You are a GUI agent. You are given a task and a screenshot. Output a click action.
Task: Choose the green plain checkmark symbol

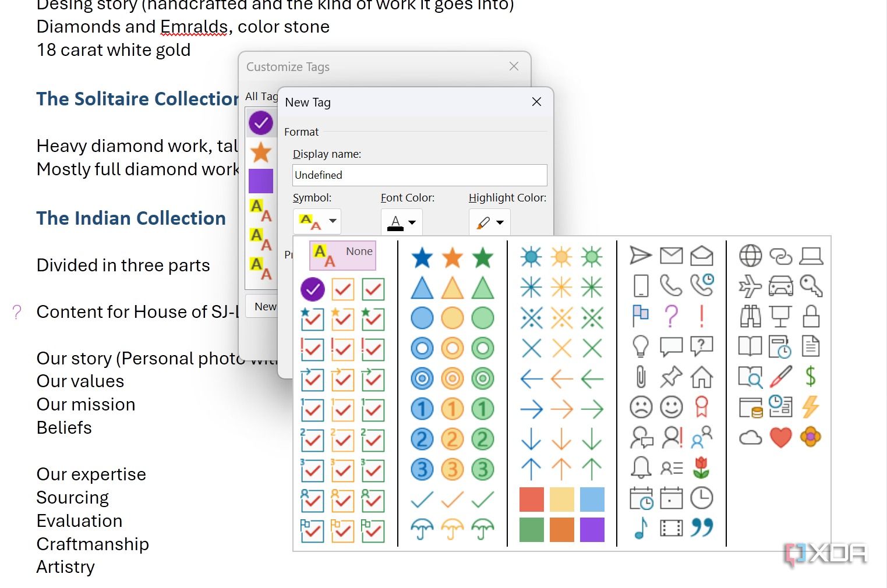point(483,499)
